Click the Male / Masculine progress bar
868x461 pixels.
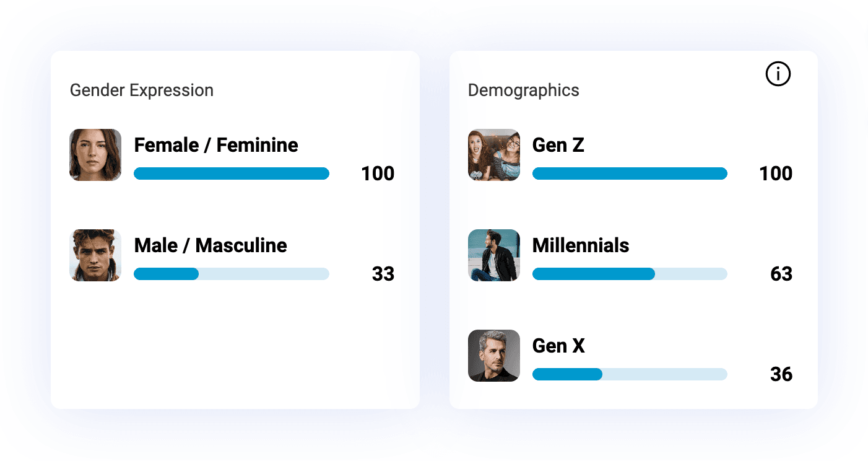point(231,274)
